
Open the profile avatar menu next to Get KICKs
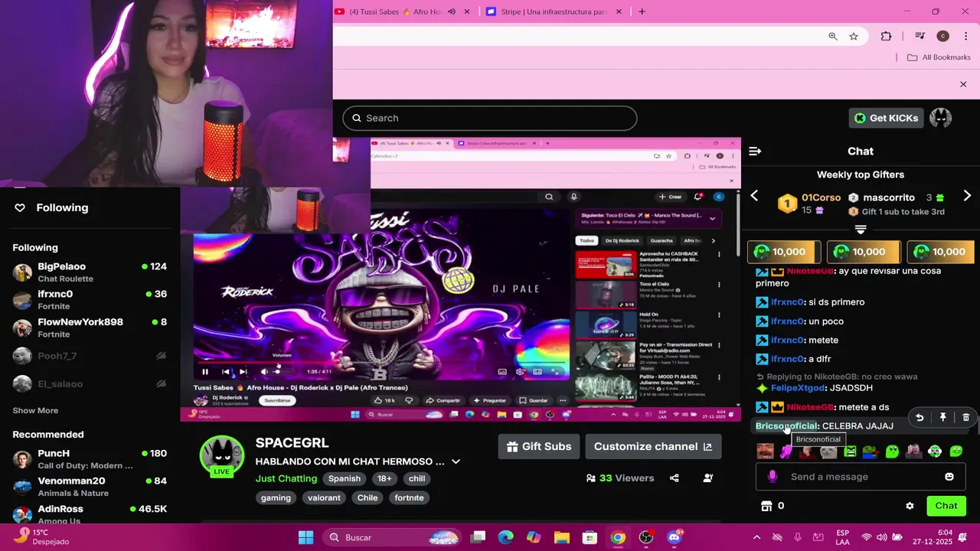[940, 118]
